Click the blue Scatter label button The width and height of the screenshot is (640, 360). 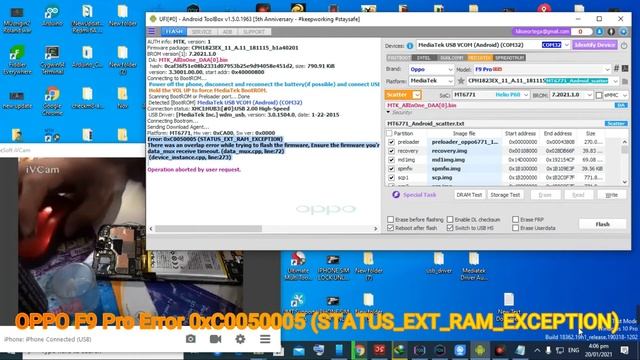(x=616, y=123)
